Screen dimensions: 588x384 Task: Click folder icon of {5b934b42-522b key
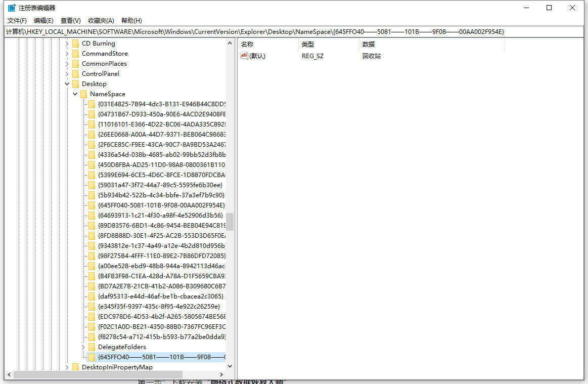[92, 196]
